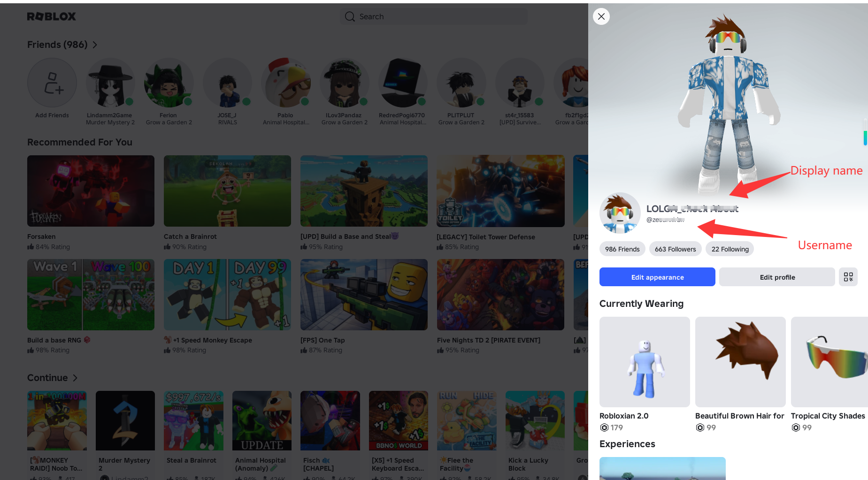The height and width of the screenshot is (480, 868).
Task: Open the Tropical City Shades item card
Action: tap(830, 362)
